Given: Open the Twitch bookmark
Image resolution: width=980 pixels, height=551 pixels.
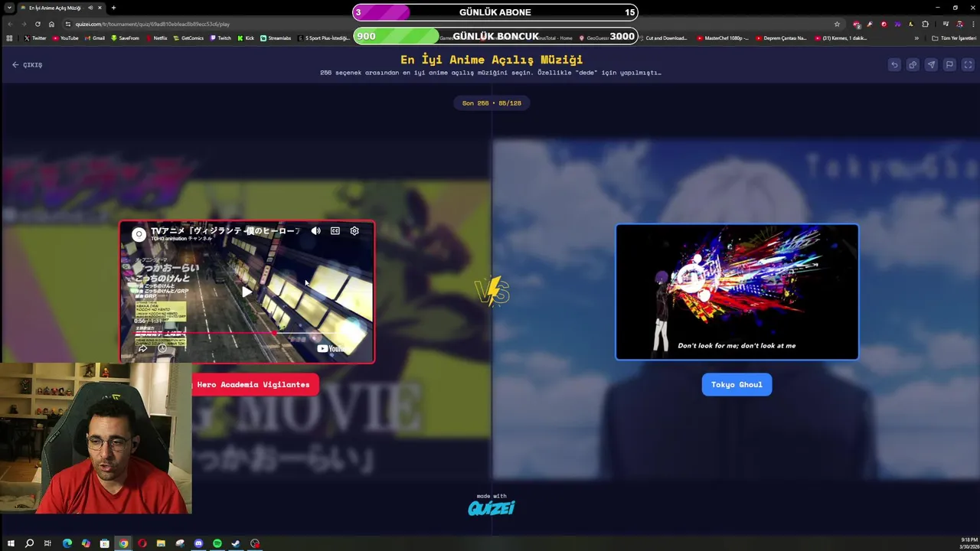Looking at the screenshot, I should (220, 37).
